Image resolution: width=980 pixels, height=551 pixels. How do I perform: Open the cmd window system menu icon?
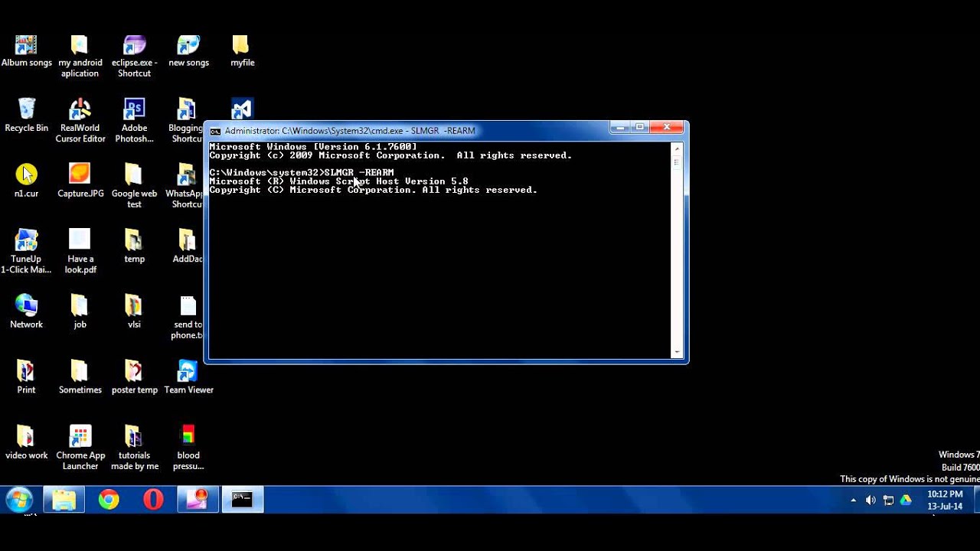point(215,131)
